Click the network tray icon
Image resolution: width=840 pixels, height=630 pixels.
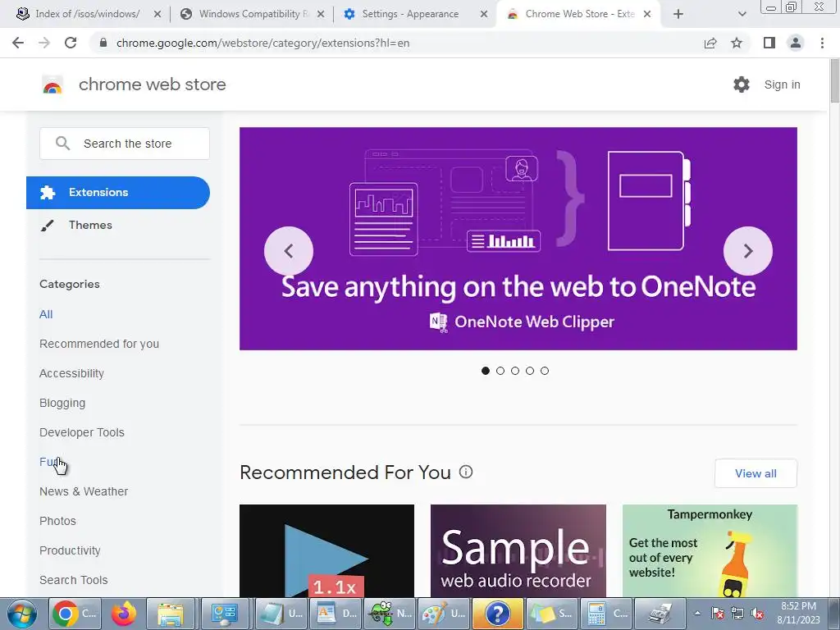(737, 613)
